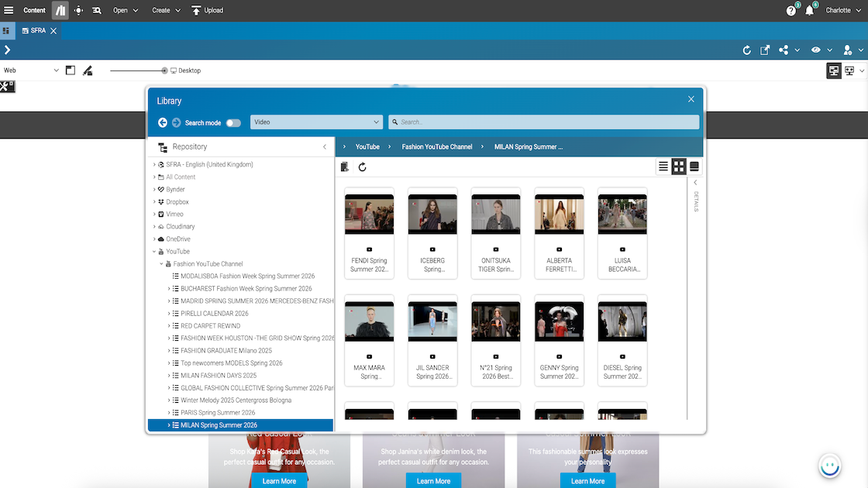Click the preview width slider handle
This screenshot has width=868, height=488.
pos(164,70)
